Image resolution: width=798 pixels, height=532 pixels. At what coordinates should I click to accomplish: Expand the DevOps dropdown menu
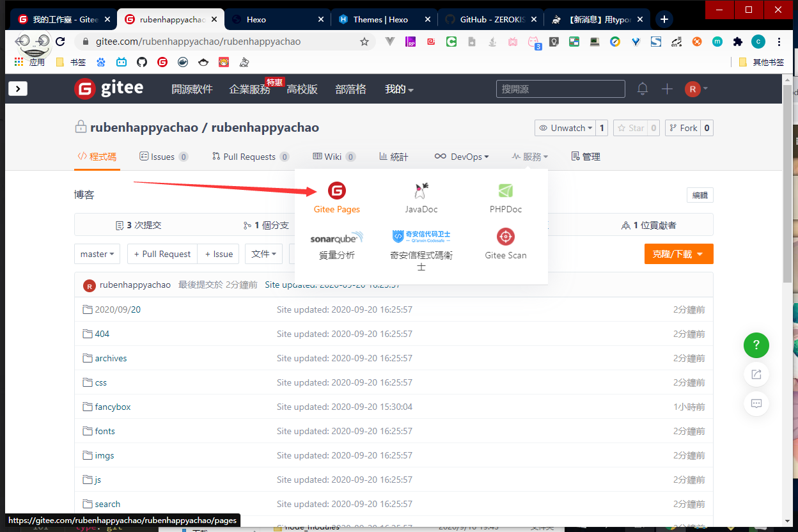click(462, 157)
